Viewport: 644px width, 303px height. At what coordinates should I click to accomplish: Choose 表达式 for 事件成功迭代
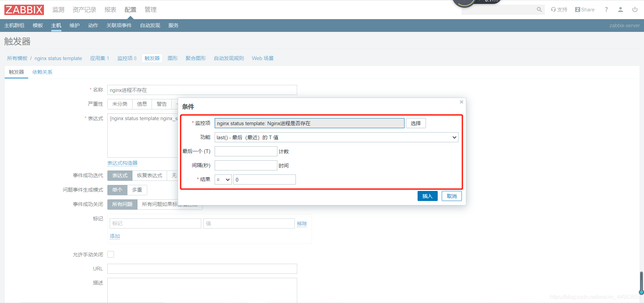tap(120, 175)
